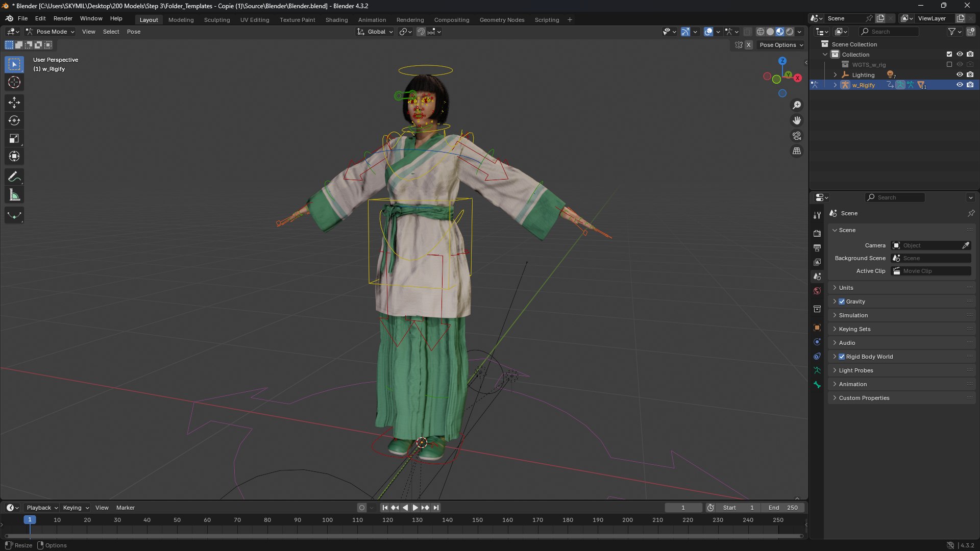This screenshot has width=980, height=551.
Task: Click the Marker menu in timeline
Action: coord(126,508)
